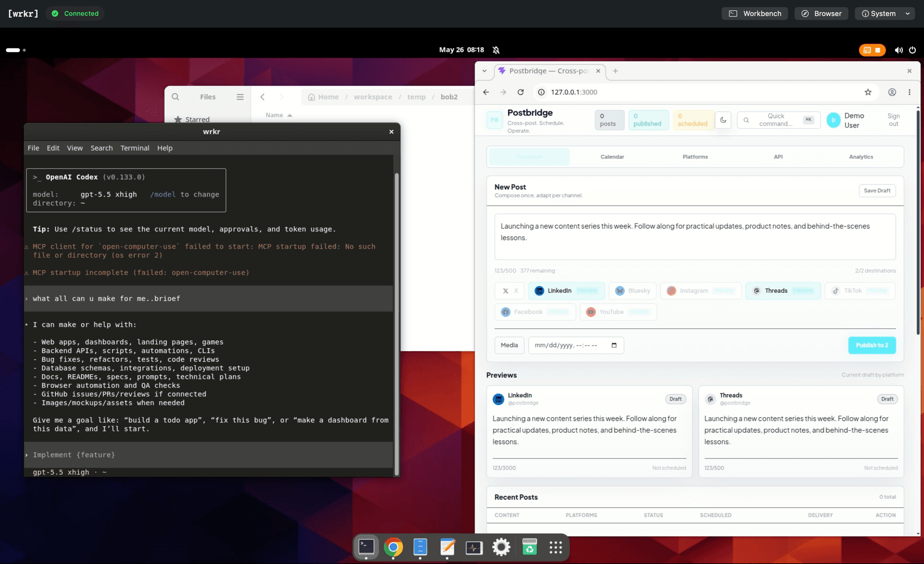
Task: Open the Trash icon in dock
Action: pyautogui.click(x=529, y=547)
